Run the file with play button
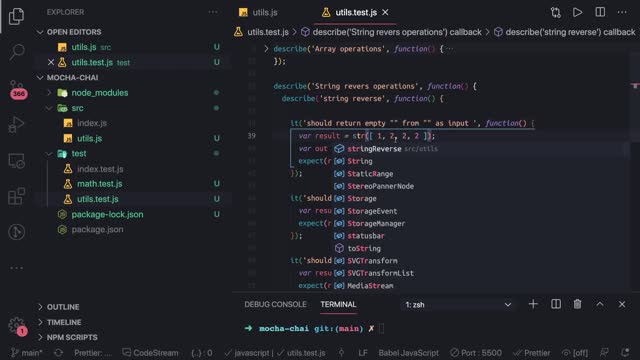640x360 pixels. click(x=578, y=12)
